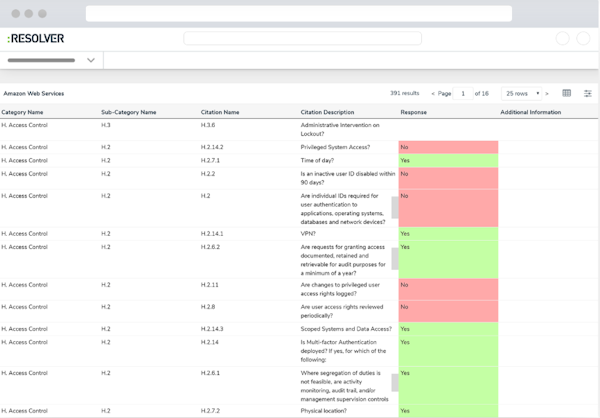Open the table column view icon
The image size is (600, 418).
click(566, 93)
